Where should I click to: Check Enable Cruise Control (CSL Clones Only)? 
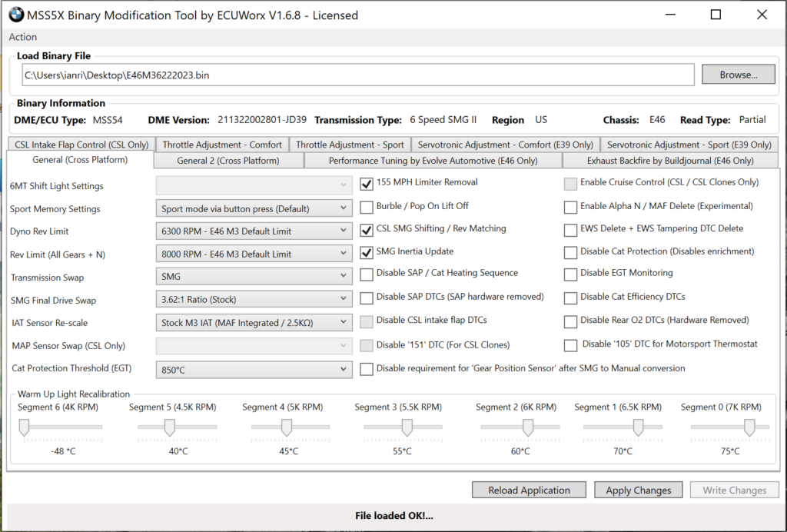(x=570, y=184)
